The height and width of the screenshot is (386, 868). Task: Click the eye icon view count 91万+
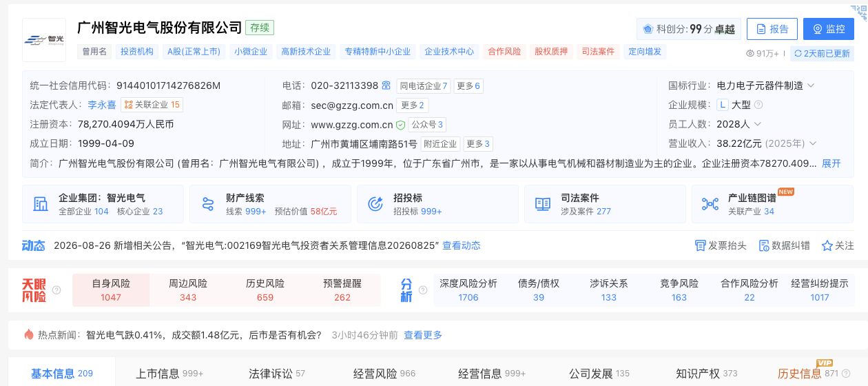pos(752,53)
